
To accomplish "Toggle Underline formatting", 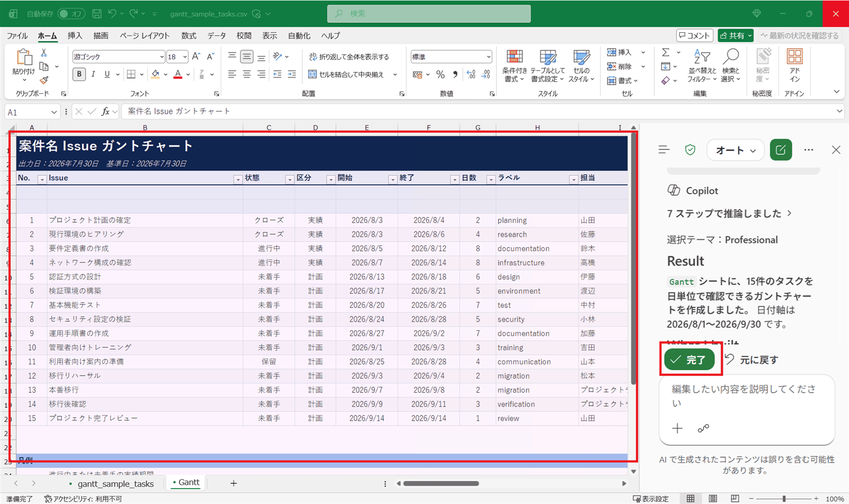I will [107, 74].
